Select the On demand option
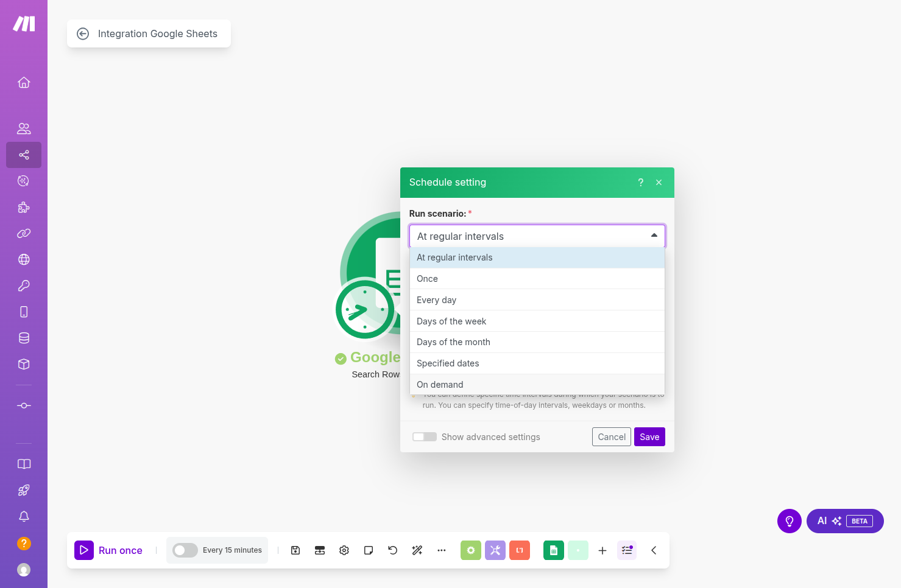The width and height of the screenshot is (901, 588). point(537,385)
